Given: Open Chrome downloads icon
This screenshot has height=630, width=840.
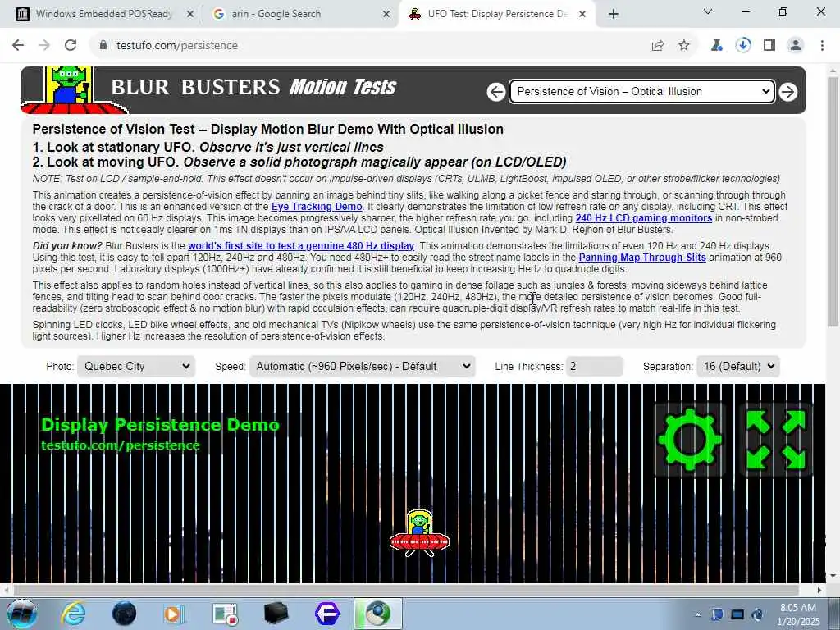Looking at the screenshot, I should click(x=743, y=46).
